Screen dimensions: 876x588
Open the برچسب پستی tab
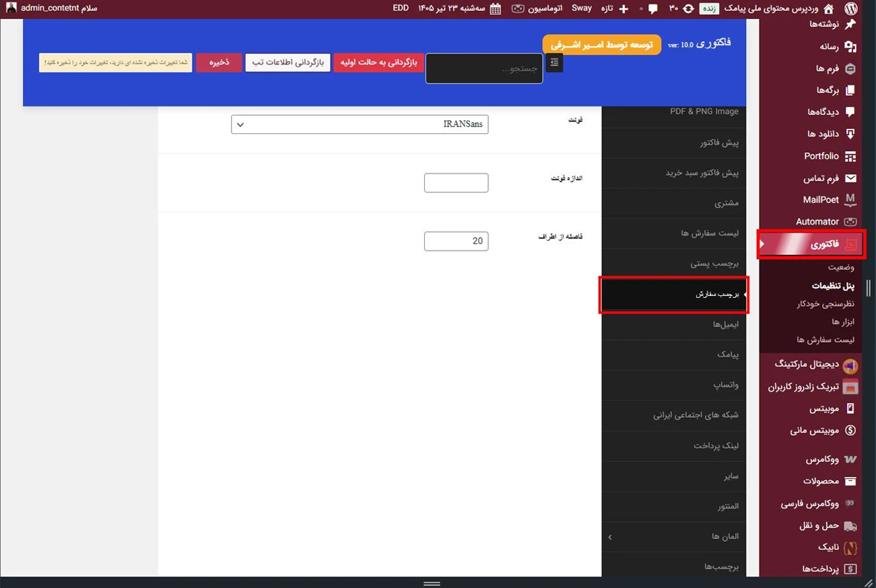(x=673, y=263)
